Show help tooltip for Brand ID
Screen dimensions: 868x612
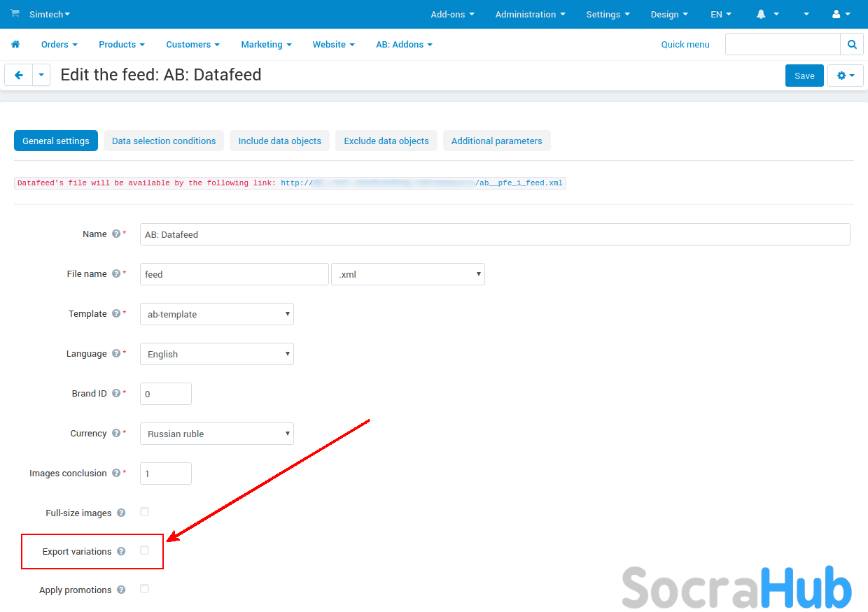pos(116,393)
